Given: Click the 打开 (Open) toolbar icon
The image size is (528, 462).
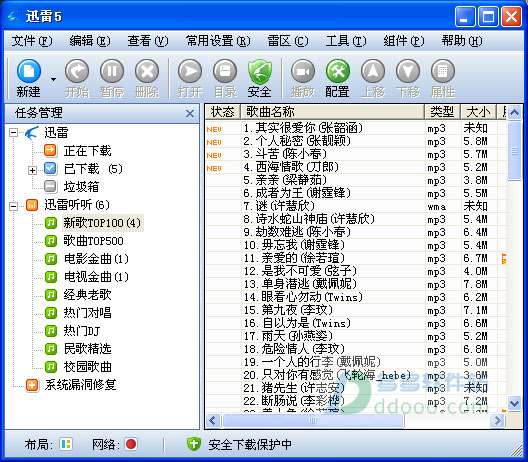Looking at the screenshot, I should pos(190,71).
